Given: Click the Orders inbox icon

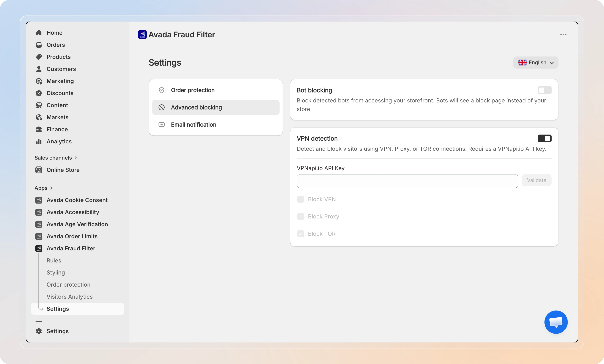Looking at the screenshot, I should 39,45.
